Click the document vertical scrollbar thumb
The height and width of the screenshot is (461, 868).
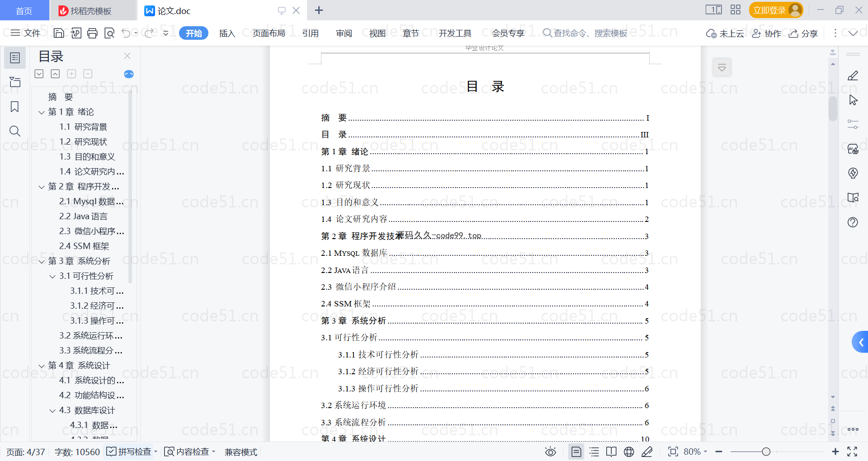tap(833, 108)
